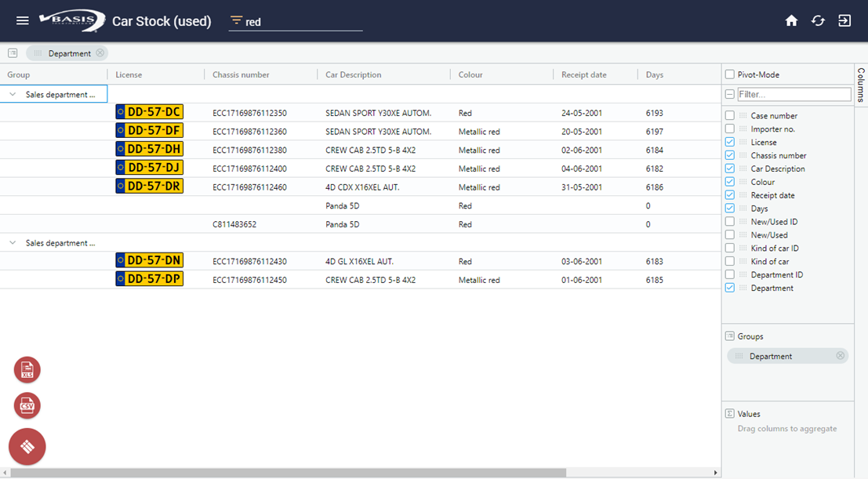Viewport: 868px width, 479px height.
Task: Click license plate DD-57-DR
Action: pos(150,186)
